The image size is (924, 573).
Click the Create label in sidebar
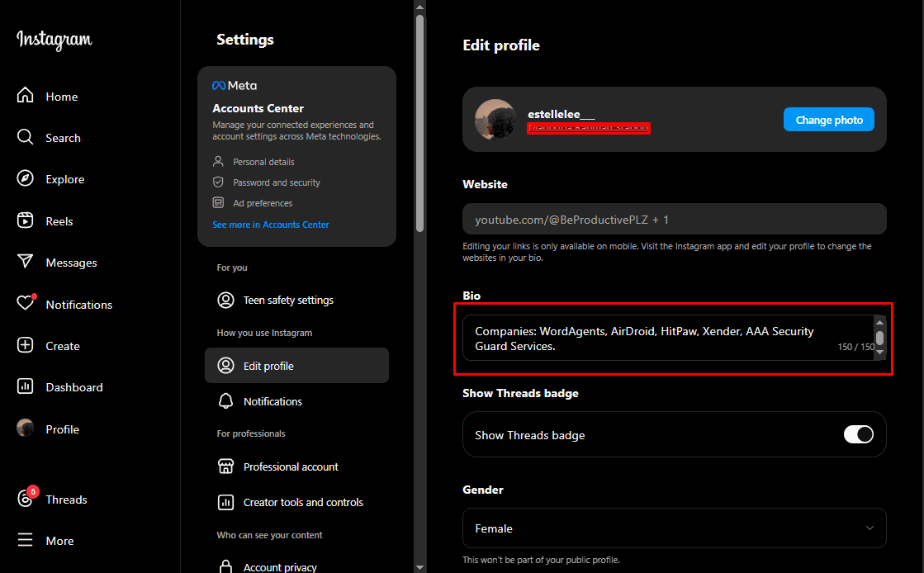point(63,346)
